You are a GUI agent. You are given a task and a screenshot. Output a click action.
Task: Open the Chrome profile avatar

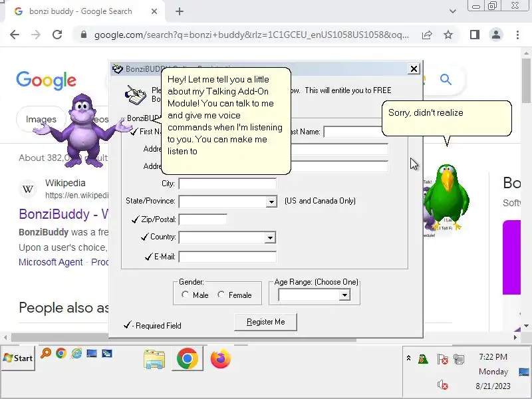[x=496, y=35]
